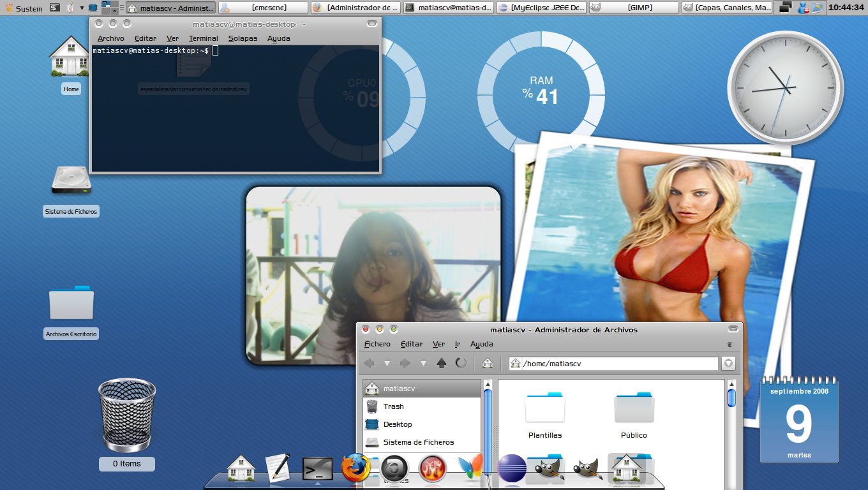Switch to the [emesene] taskbar window
Viewport: 868px width, 490px height.
point(263,8)
